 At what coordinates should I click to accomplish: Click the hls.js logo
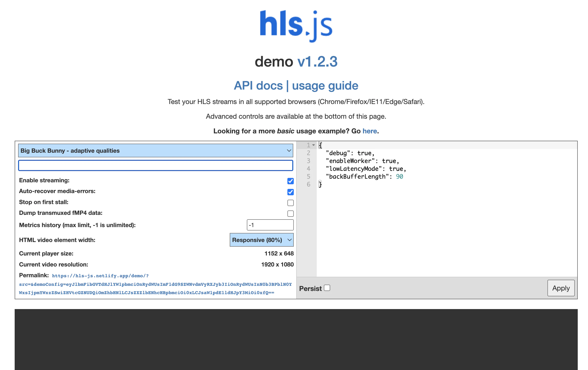pyautogui.click(x=296, y=26)
